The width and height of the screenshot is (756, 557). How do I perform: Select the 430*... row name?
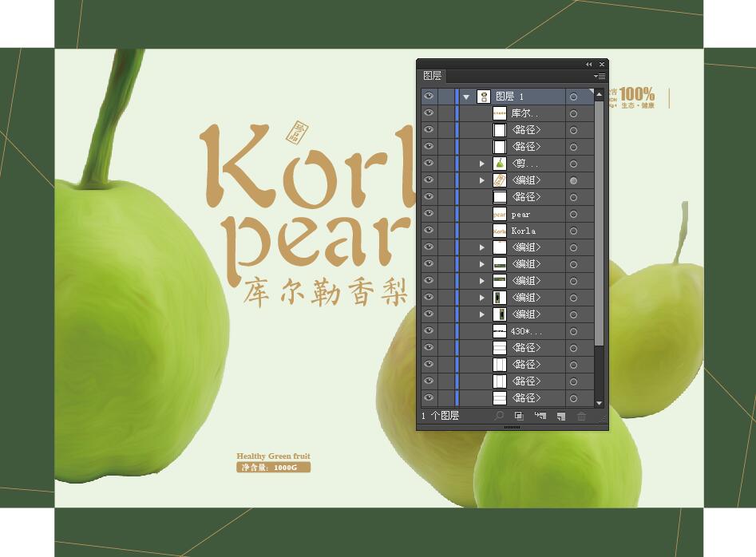click(526, 331)
